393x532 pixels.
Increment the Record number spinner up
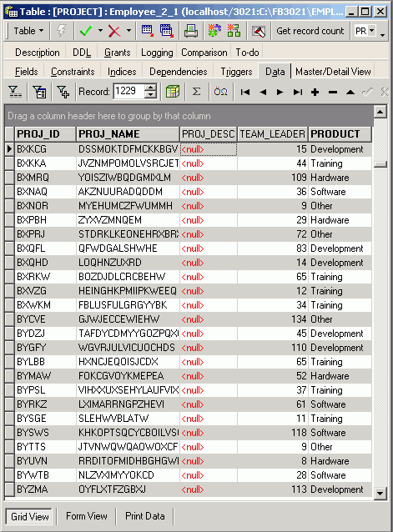pyautogui.click(x=150, y=88)
